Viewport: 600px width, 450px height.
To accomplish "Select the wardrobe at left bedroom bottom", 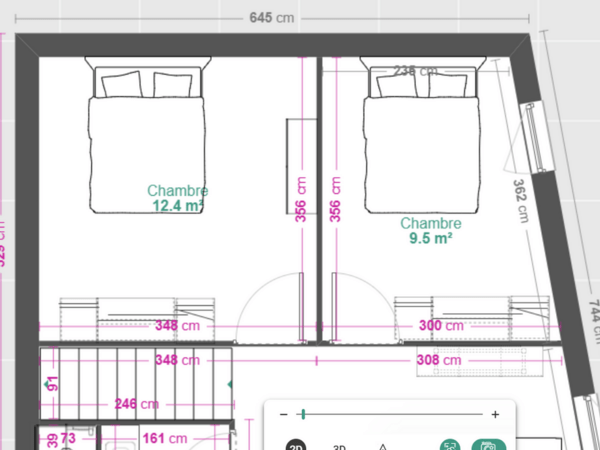I will [x=137, y=319].
